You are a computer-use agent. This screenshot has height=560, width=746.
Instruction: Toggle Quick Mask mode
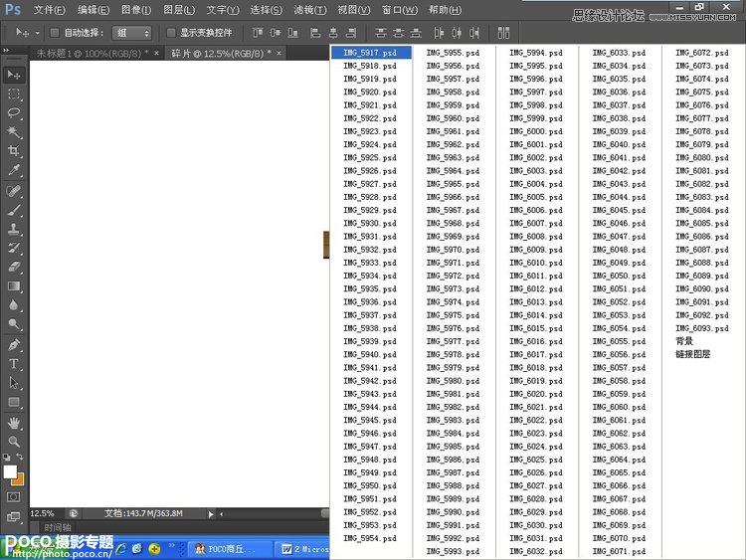[14, 497]
